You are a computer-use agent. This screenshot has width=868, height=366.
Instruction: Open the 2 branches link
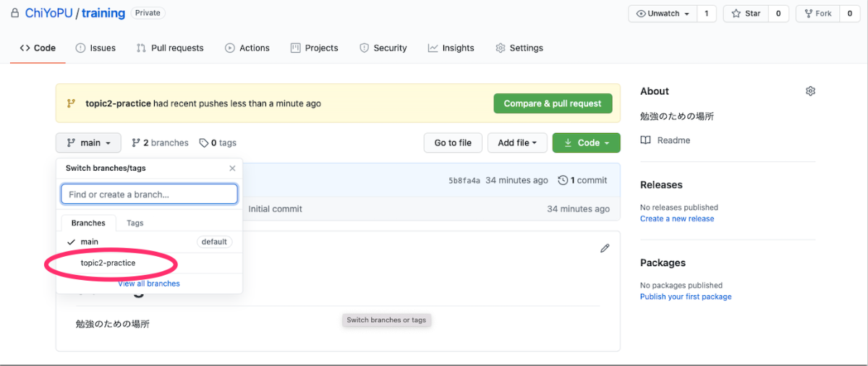(x=160, y=142)
